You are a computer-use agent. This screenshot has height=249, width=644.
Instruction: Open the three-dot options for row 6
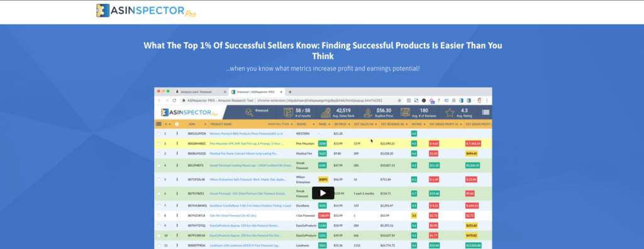click(177, 193)
